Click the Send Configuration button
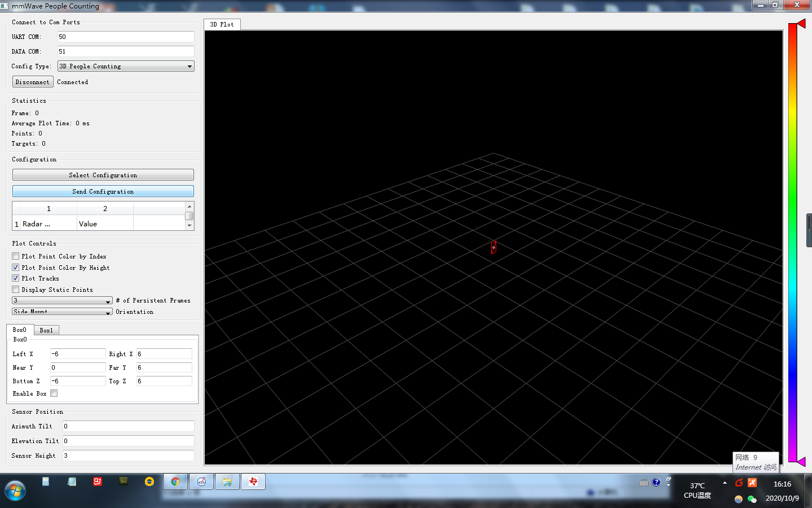The height and width of the screenshot is (508, 812). (x=103, y=191)
